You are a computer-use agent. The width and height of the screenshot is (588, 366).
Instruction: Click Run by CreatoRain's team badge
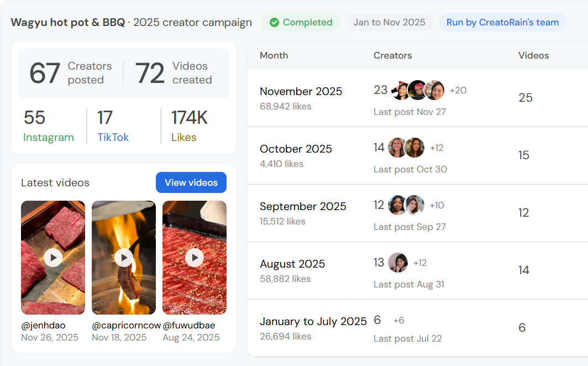[502, 23]
